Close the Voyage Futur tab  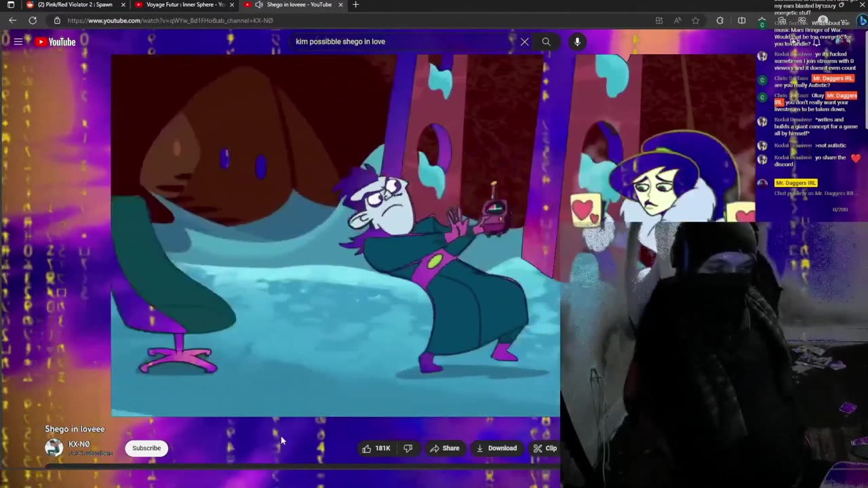(232, 5)
